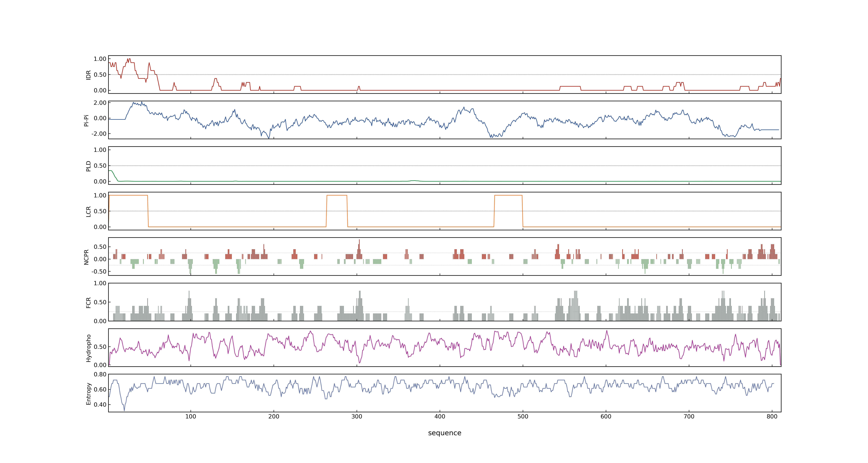Screen dimensions: 868x463
Task: Click the x-axis tick label "800"
Action: pos(772,416)
